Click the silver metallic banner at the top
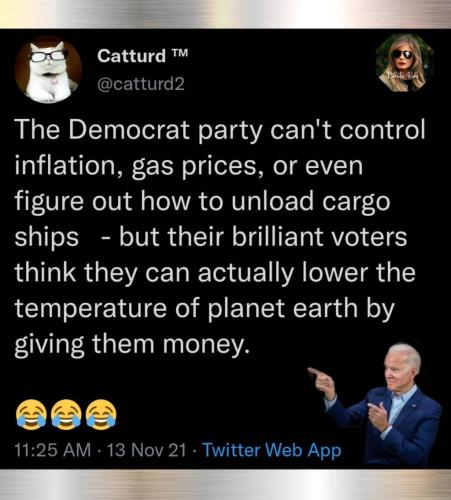This screenshot has height=500, width=451. tap(225, 14)
